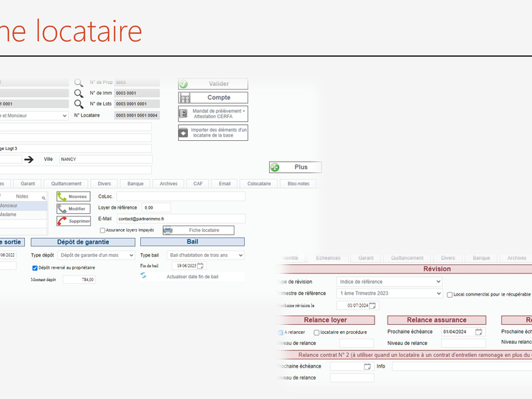
Task: Open the calendar picker for Fin de bail
Action: click(200, 266)
